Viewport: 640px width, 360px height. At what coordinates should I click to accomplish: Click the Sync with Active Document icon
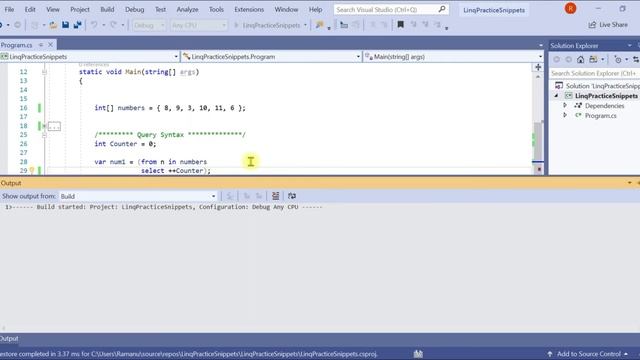point(636,60)
